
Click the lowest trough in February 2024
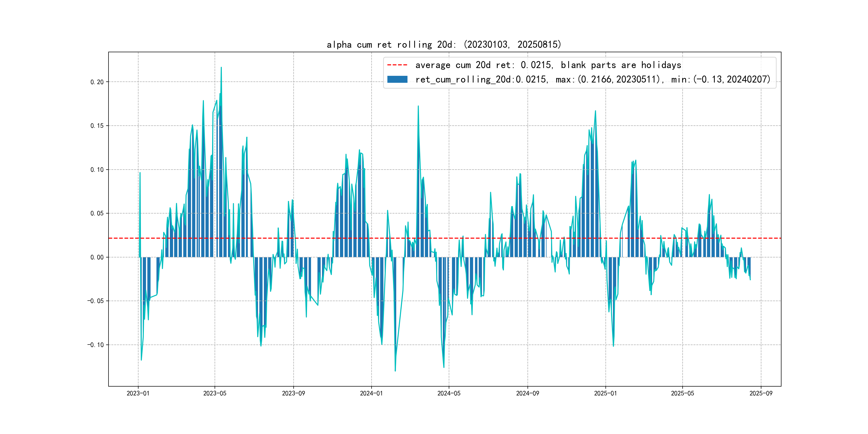(x=395, y=370)
